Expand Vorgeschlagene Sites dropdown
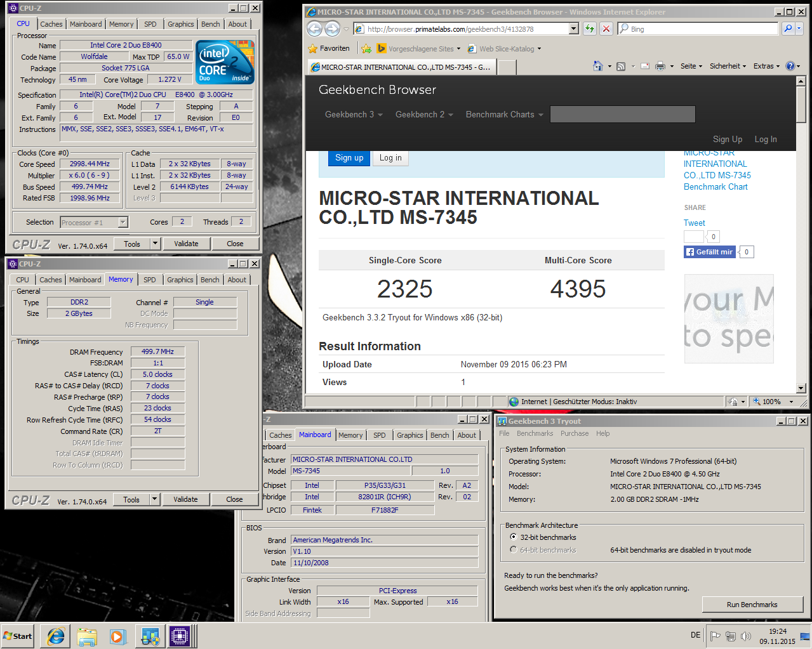812x649 pixels. click(x=458, y=49)
